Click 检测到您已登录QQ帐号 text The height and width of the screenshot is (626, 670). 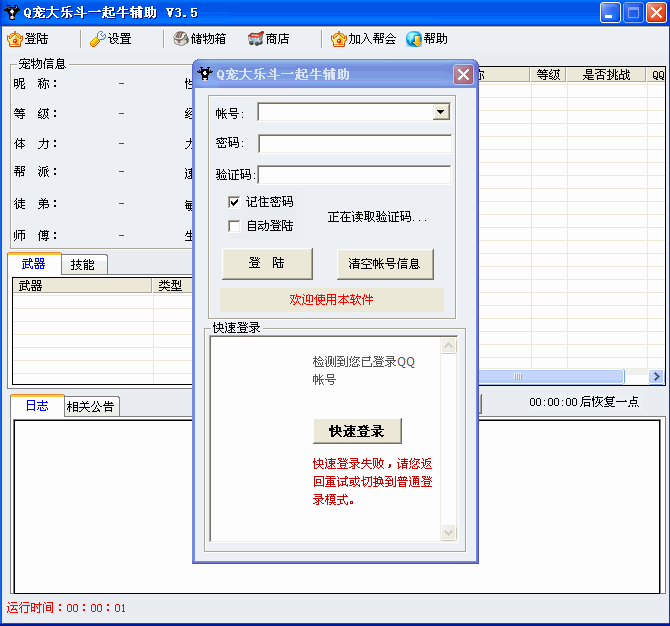[x=364, y=370]
